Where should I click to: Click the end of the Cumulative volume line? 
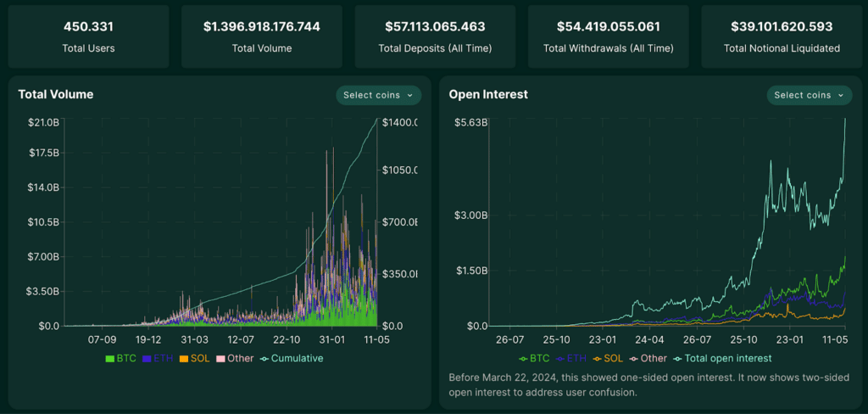(x=376, y=119)
